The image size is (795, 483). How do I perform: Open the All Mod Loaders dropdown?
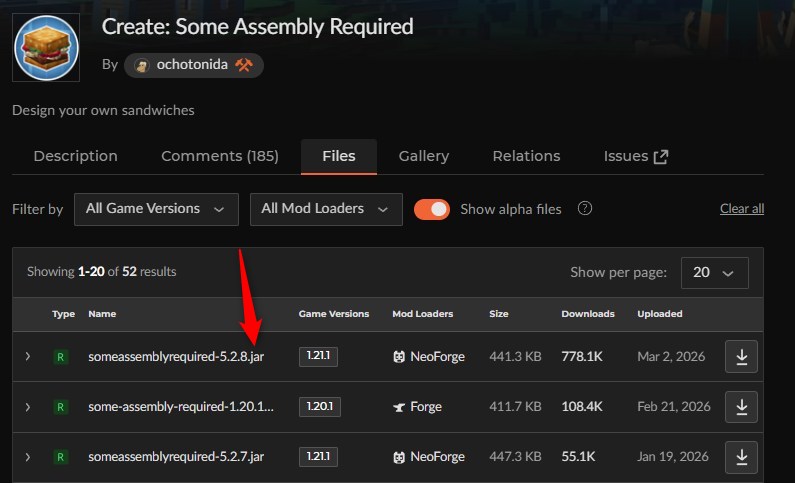point(326,209)
